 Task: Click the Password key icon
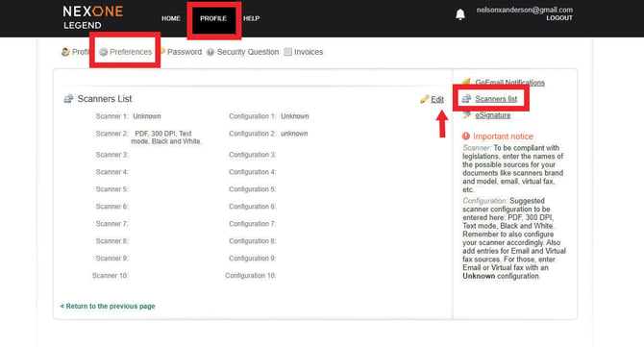pos(161,51)
